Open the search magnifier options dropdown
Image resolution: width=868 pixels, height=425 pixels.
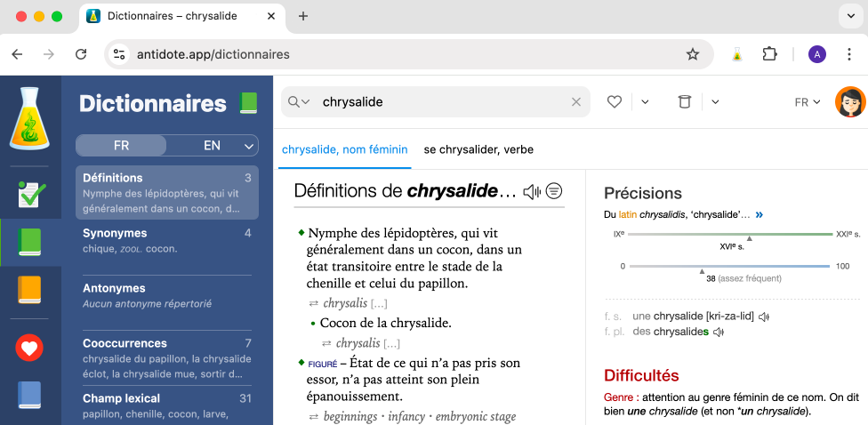click(299, 102)
